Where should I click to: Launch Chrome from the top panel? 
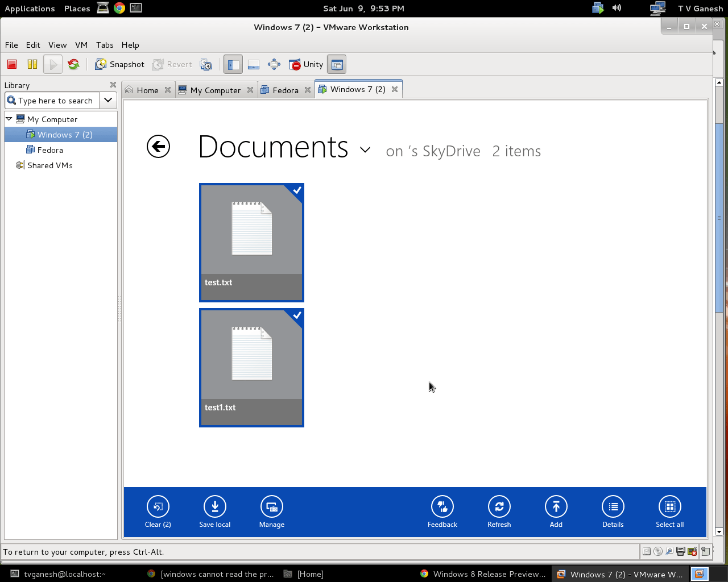(119, 8)
